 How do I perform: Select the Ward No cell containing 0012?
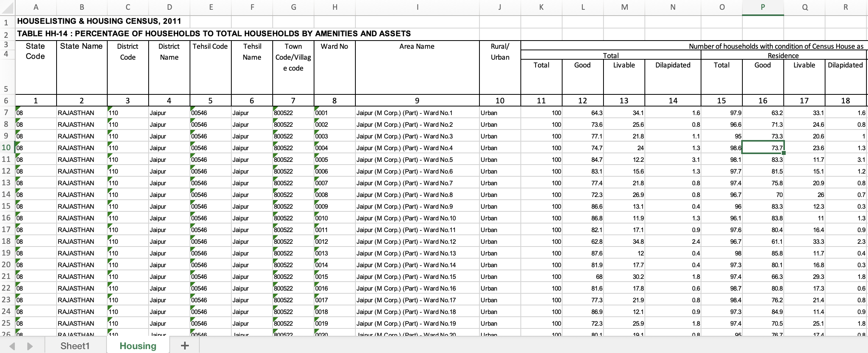coord(334,241)
